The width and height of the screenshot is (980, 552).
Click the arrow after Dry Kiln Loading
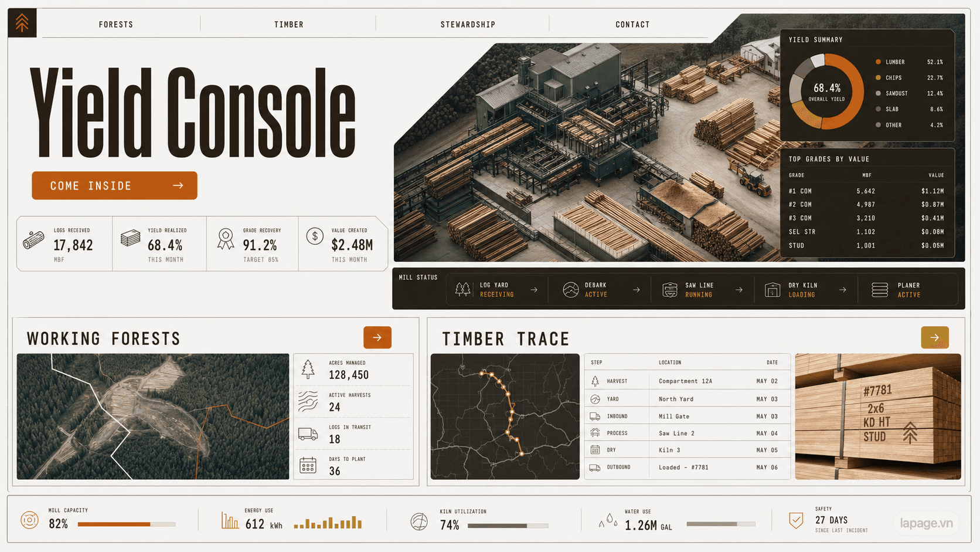click(843, 290)
